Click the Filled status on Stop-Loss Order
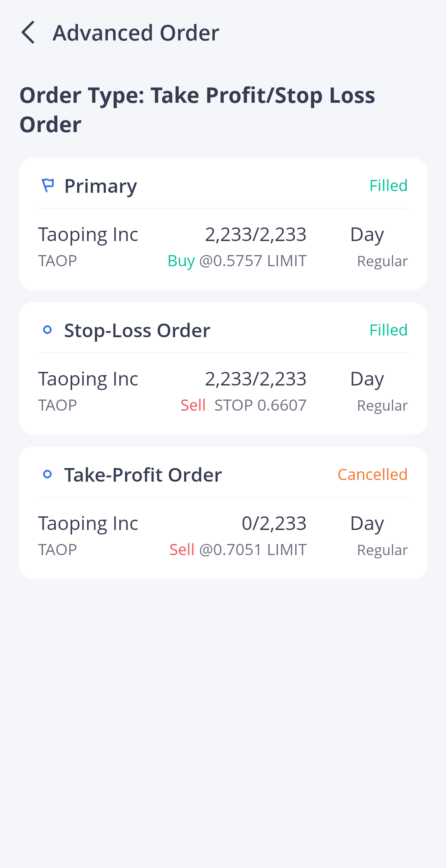This screenshot has width=446, height=868. pos(388,330)
